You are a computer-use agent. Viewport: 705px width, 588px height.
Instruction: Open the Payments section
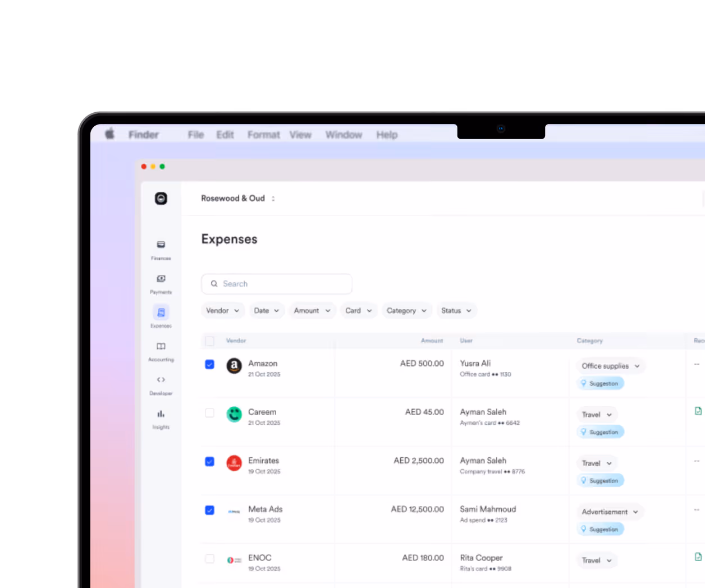(x=161, y=284)
